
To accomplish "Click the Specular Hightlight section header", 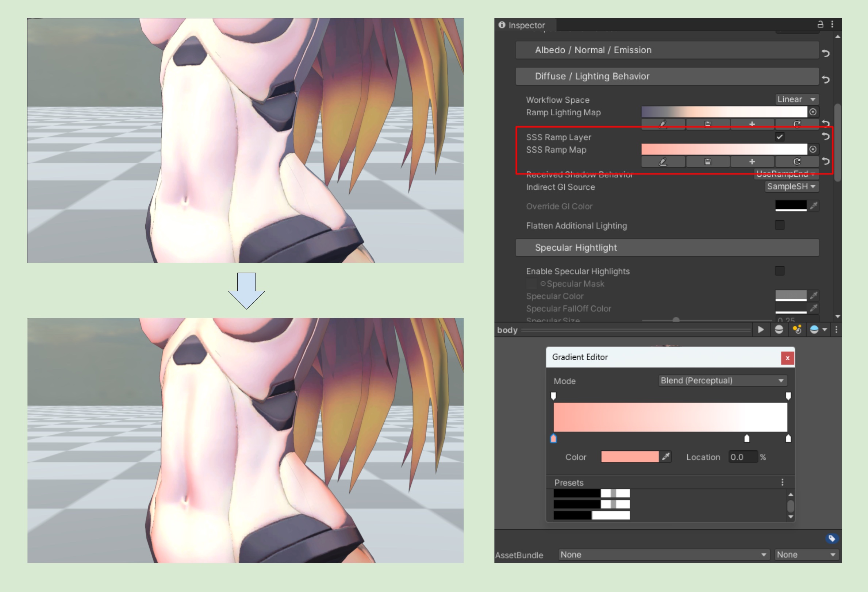I will pos(667,247).
